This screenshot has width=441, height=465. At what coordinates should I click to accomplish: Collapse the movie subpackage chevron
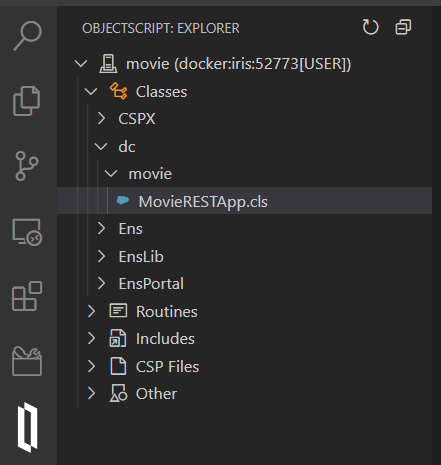pos(111,173)
